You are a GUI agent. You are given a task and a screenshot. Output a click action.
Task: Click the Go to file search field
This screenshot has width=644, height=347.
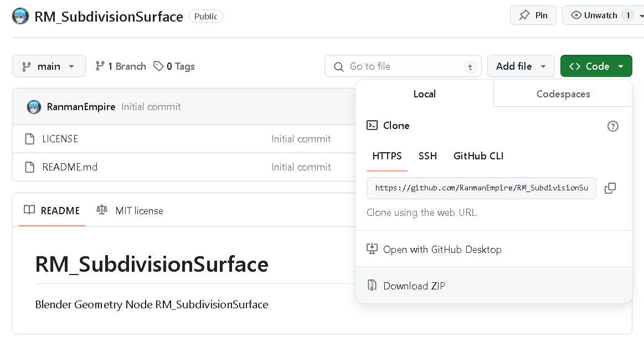click(404, 66)
